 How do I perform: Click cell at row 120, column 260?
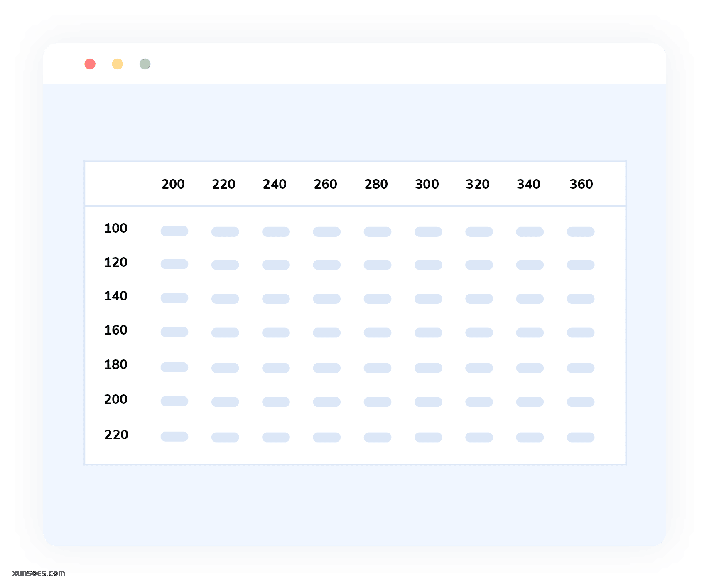(327, 265)
